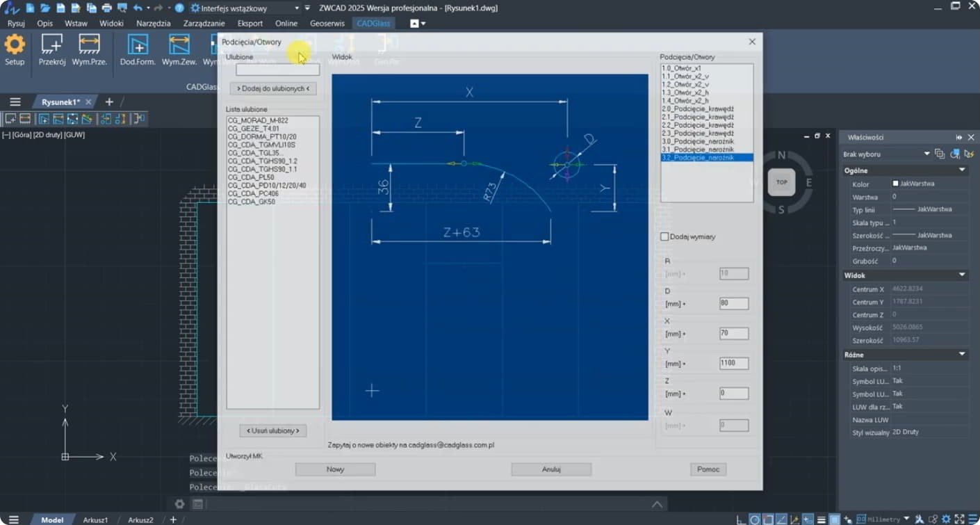Collapse the Różne properties section
Image resolution: width=980 pixels, height=525 pixels.
(962, 355)
